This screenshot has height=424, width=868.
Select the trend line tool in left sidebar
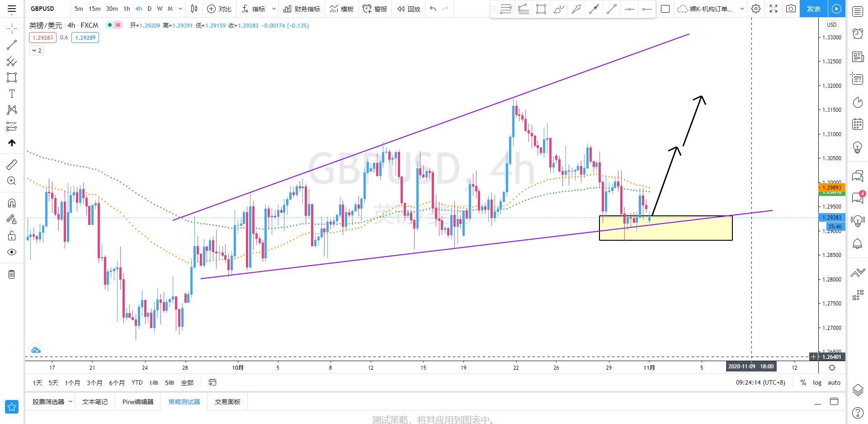[x=12, y=45]
